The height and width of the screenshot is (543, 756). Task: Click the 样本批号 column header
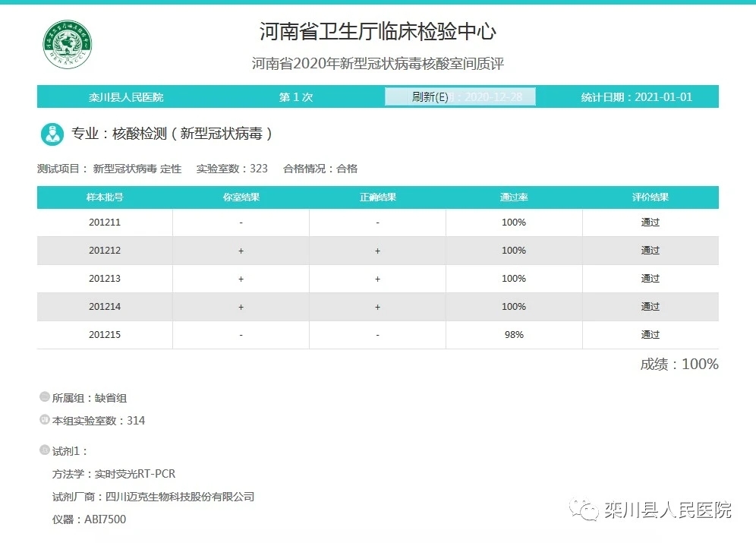click(105, 197)
